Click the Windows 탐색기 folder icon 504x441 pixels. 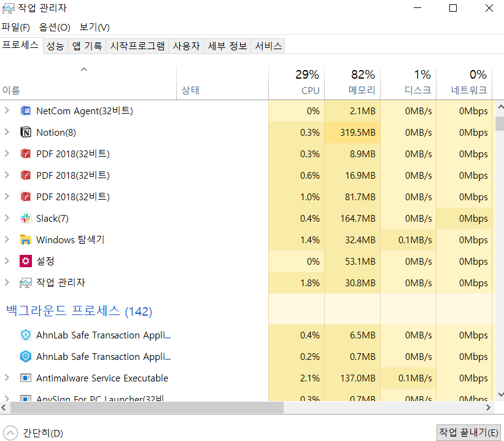tap(26, 240)
